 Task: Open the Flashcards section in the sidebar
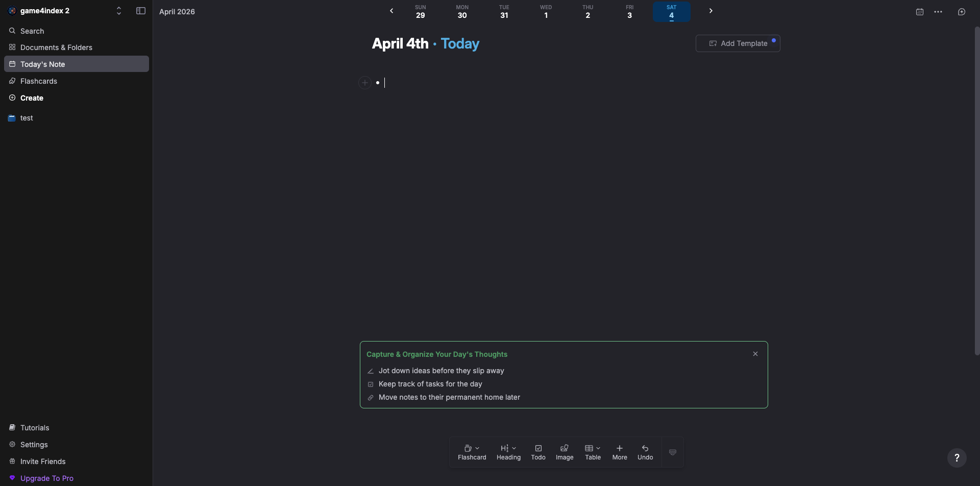tap(38, 81)
